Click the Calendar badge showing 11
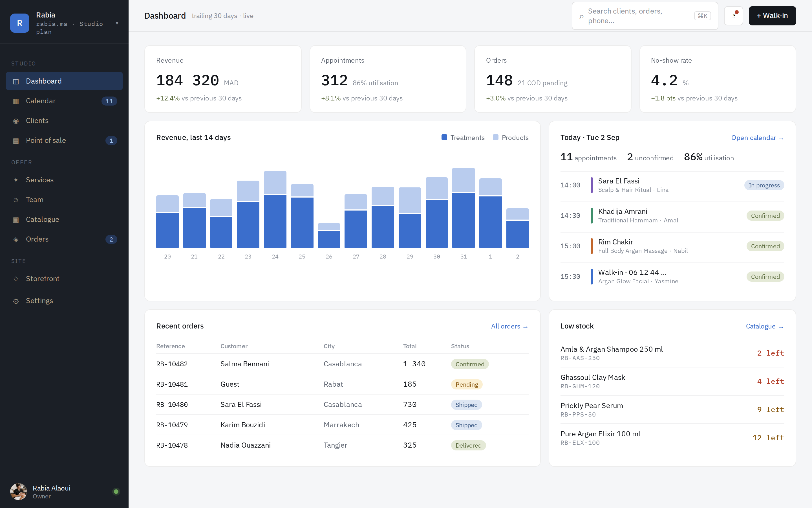Screen dimensions: 812x508 pyautogui.click(x=109, y=101)
